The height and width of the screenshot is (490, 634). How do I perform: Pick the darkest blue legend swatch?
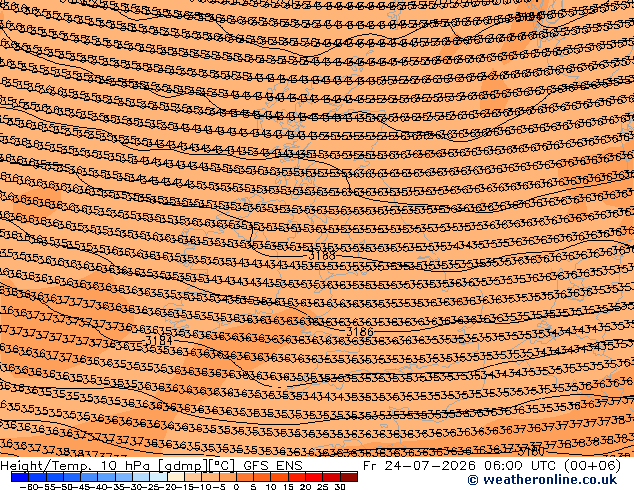[x=20, y=477]
